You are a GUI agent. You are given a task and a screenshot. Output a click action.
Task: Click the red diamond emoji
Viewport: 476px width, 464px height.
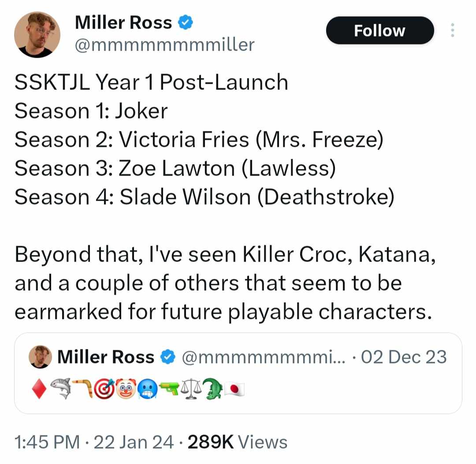(39, 389)
